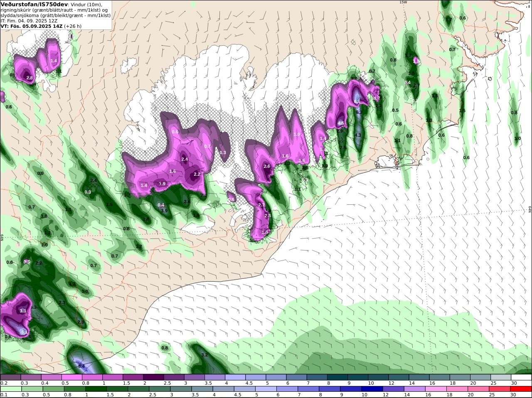Click the Veðurstofan/IS750dev title text
532x398 pixels.
[34, 4]
